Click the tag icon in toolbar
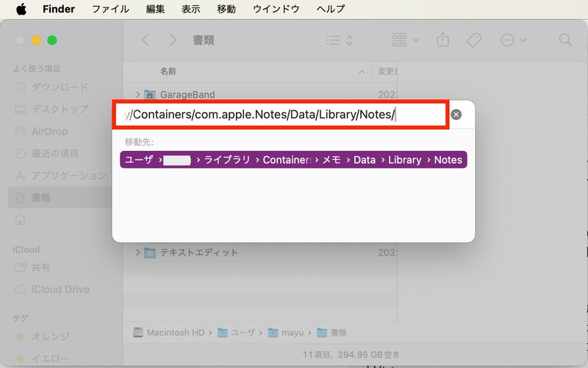The width and height of the screenshot is (588, 368). coord(474,40)
